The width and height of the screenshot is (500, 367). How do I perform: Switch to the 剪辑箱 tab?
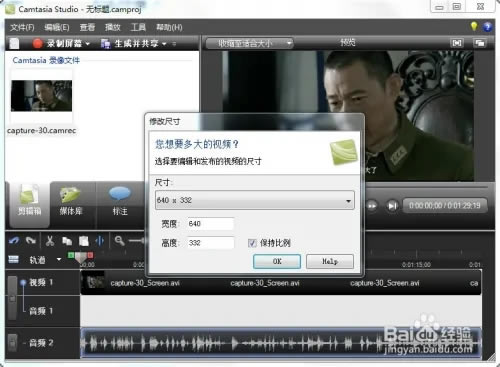click(29, 204)
